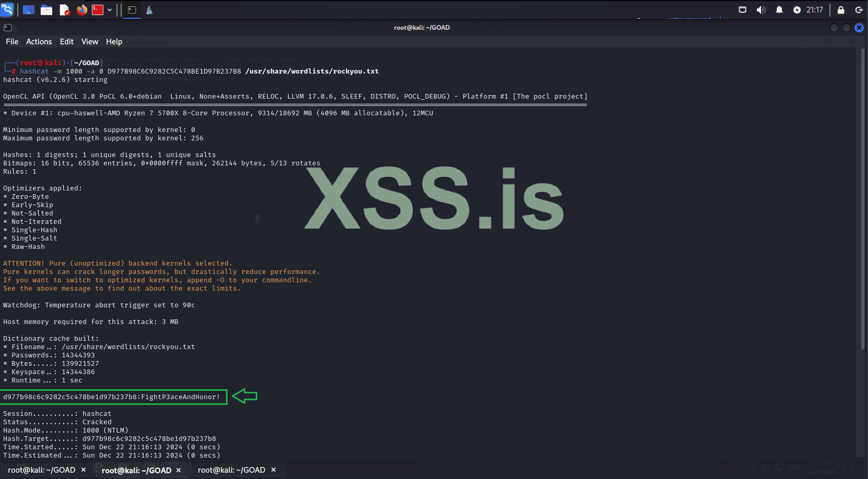Click the 'hashcat (v6.2.6) starting' line
The height and width of the screenshot is (479, 868).
coord(55,80)
